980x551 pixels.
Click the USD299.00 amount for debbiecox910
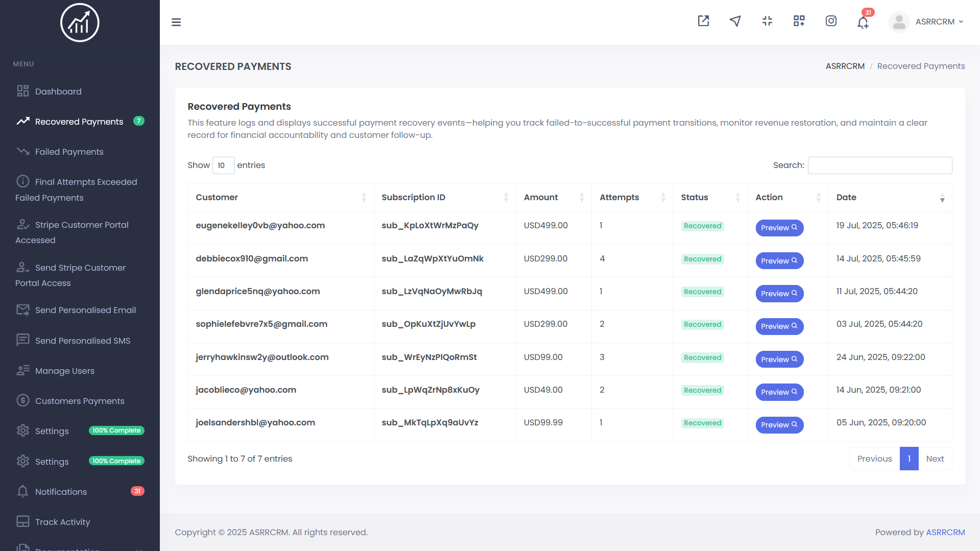(545, 258)
